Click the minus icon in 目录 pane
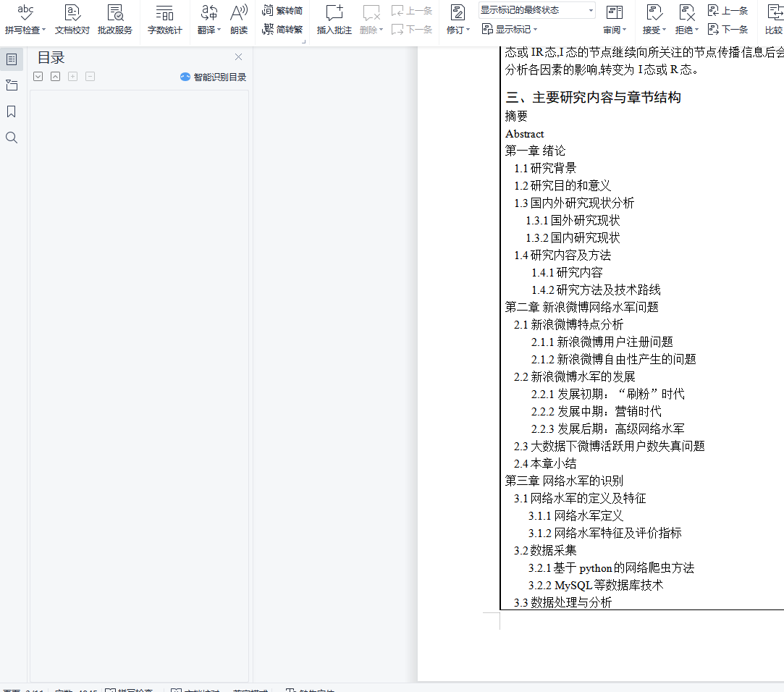The height and width of the screenshot is (692, 784). tap(90, 77)
